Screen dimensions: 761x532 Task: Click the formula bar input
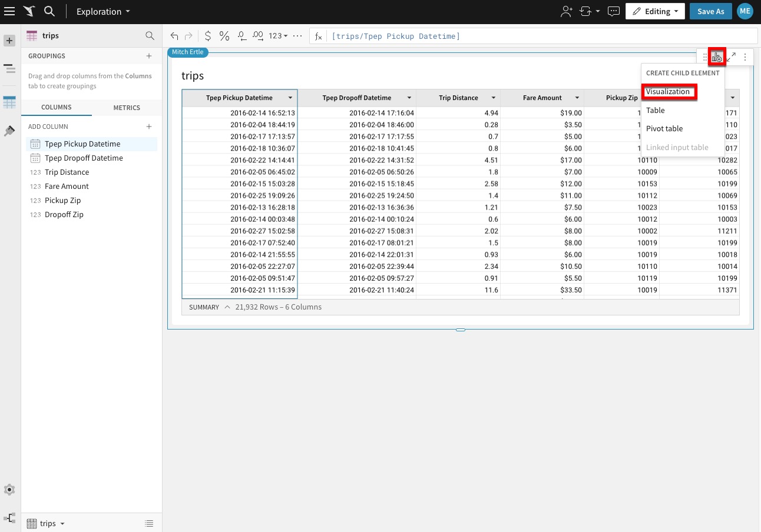(x=541, y=36)
